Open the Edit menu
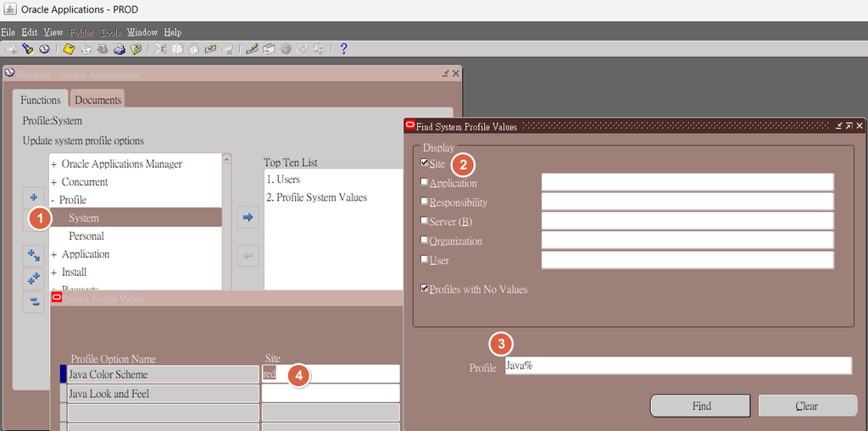Screen dimensions: 868x431 pyautogui.click(x=30, y=32)
